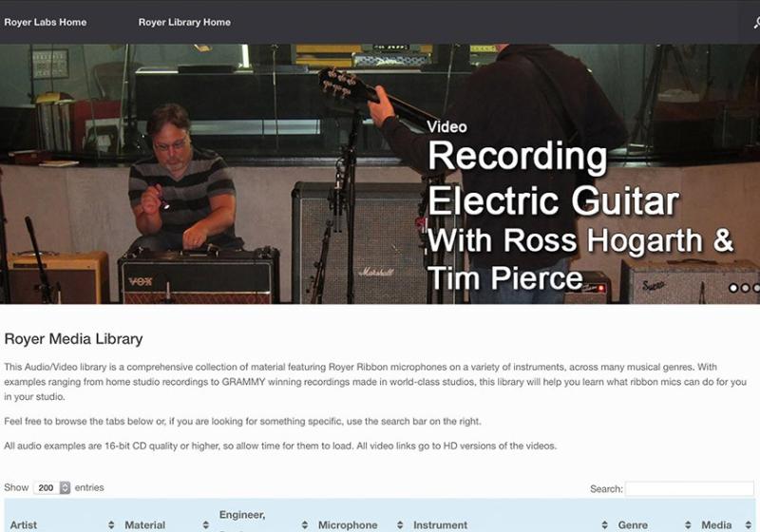Click the Instrument column header label

440,524
